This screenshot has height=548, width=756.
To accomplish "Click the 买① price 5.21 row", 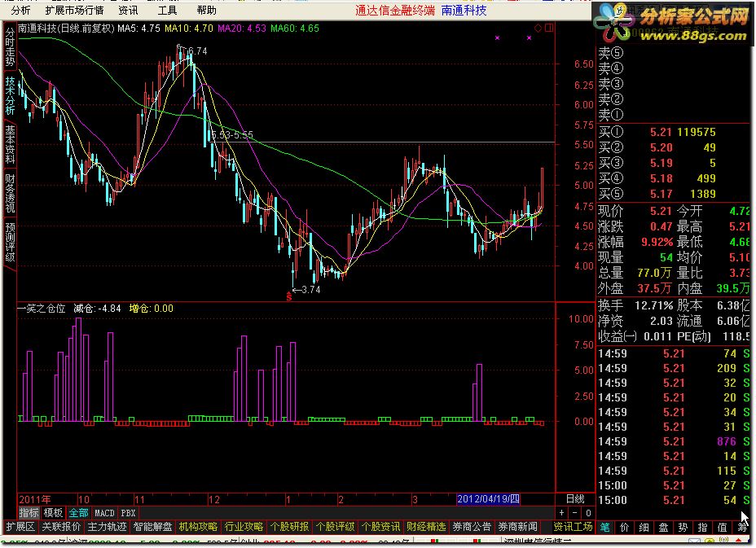I will (674, 132).
